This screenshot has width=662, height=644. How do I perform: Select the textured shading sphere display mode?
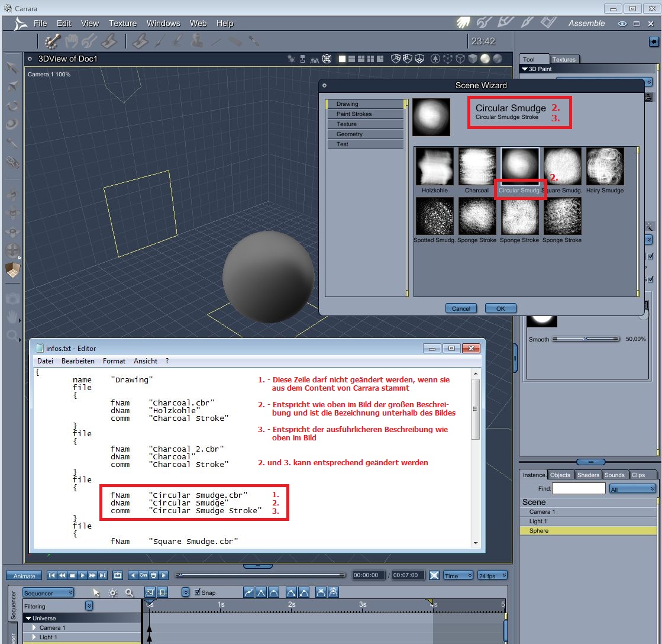498,59
